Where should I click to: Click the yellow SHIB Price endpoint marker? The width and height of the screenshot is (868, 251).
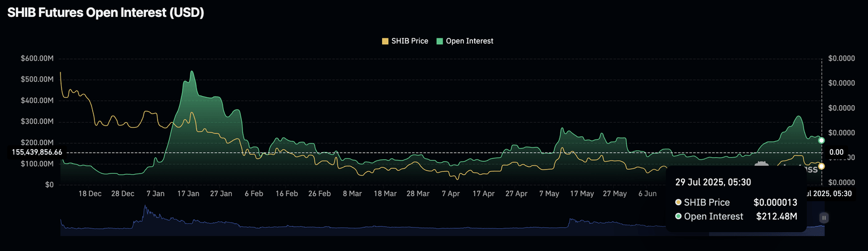[821, 166]
